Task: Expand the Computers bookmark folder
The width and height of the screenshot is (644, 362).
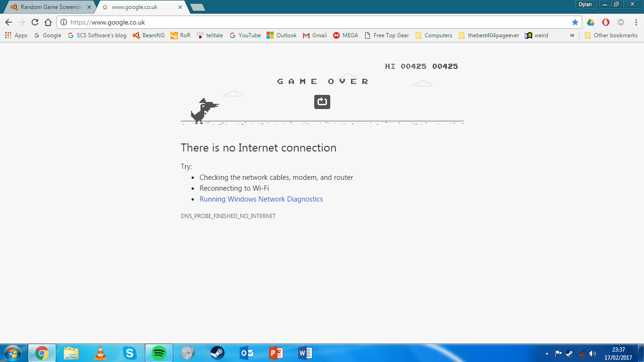Action: (x=434, y=35)
